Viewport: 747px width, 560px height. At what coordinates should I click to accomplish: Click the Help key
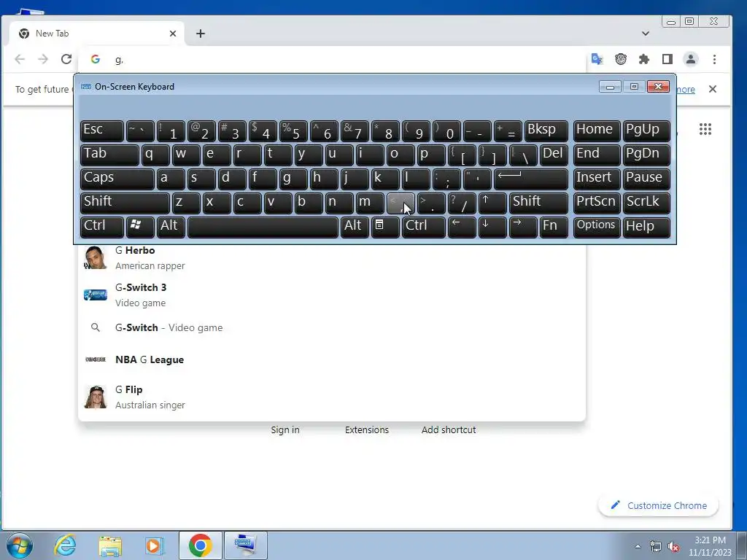(646, 227)
